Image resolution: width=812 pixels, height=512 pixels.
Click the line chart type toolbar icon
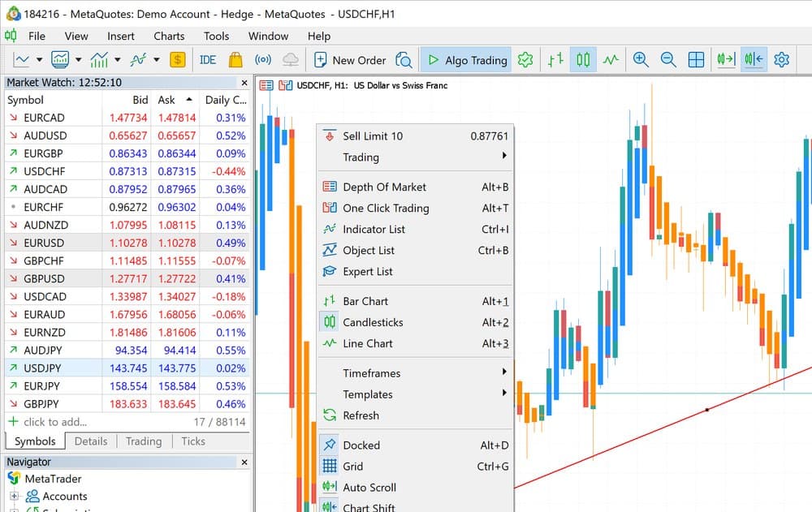21,60
